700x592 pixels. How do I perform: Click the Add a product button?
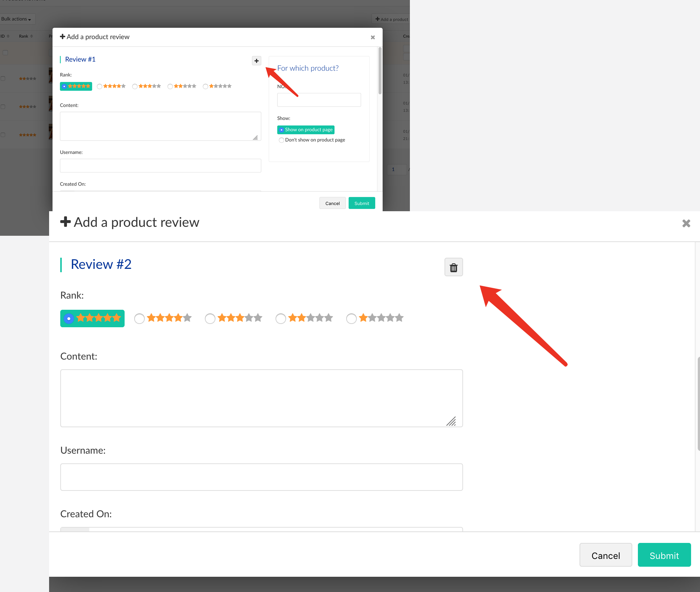391,19
